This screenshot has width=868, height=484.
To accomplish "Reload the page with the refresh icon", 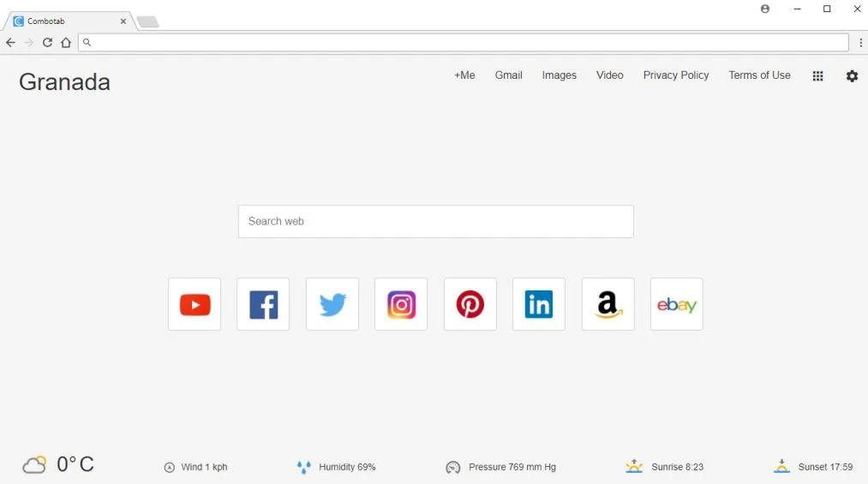I will 48,43.
